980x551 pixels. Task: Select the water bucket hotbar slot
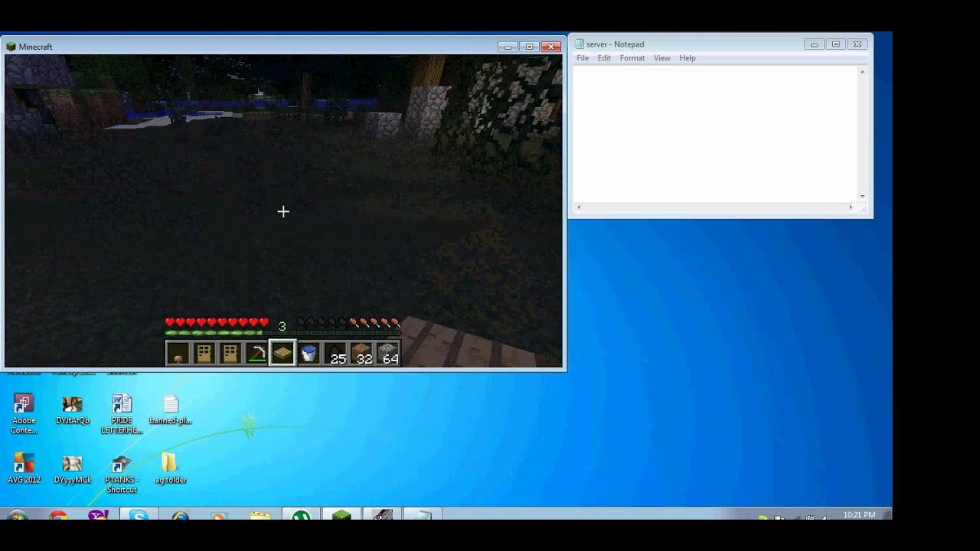click(x=309, y=353)
